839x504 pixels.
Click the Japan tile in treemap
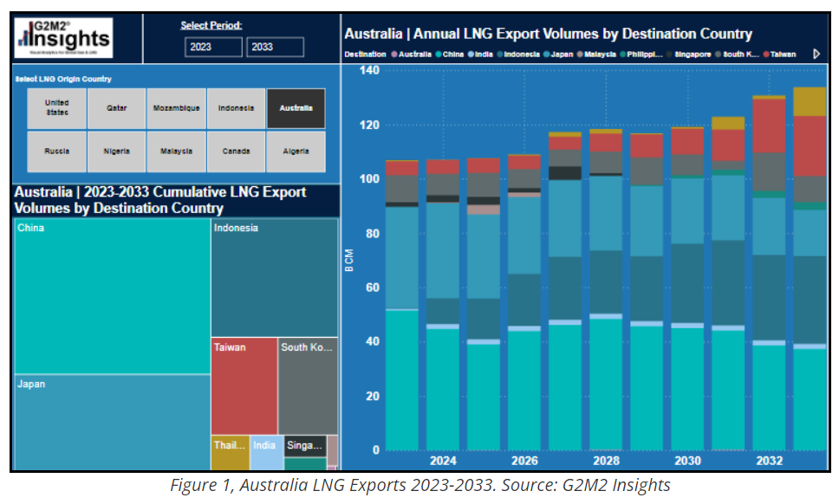pyautogui.click(x=111, y=422)
